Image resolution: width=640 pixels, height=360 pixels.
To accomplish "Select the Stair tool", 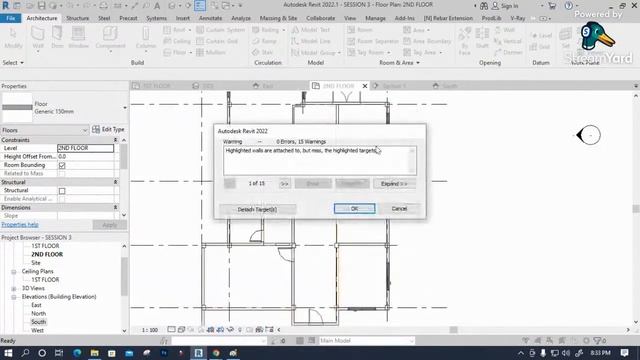I will coord(262,52).
